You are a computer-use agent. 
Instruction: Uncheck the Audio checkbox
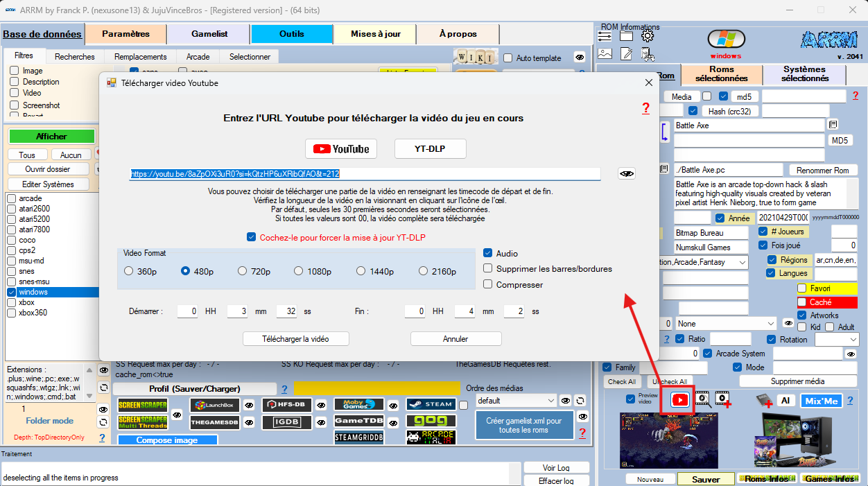[x=488, y=254]
